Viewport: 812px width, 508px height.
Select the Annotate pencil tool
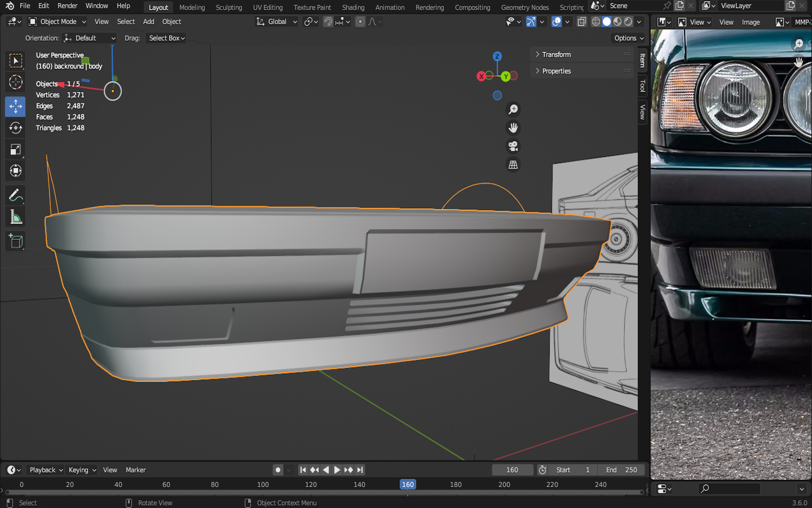click(x=16, y=195)
